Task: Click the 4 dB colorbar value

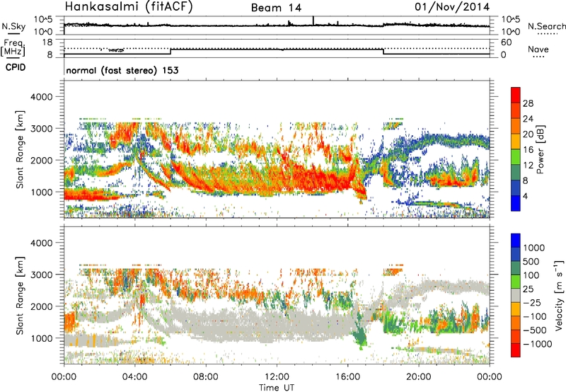Action: (x=525, y=196)
